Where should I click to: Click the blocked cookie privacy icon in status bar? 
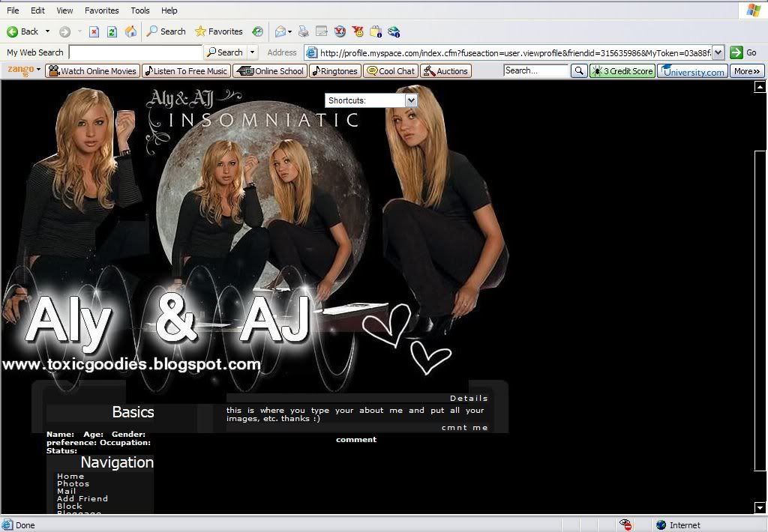(625, 525)
